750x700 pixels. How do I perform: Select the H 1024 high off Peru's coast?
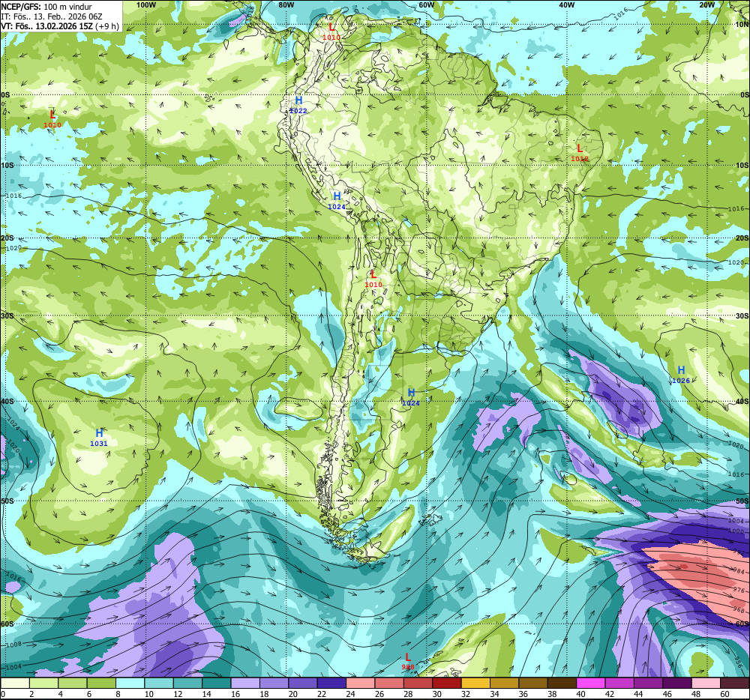[337, 201]
